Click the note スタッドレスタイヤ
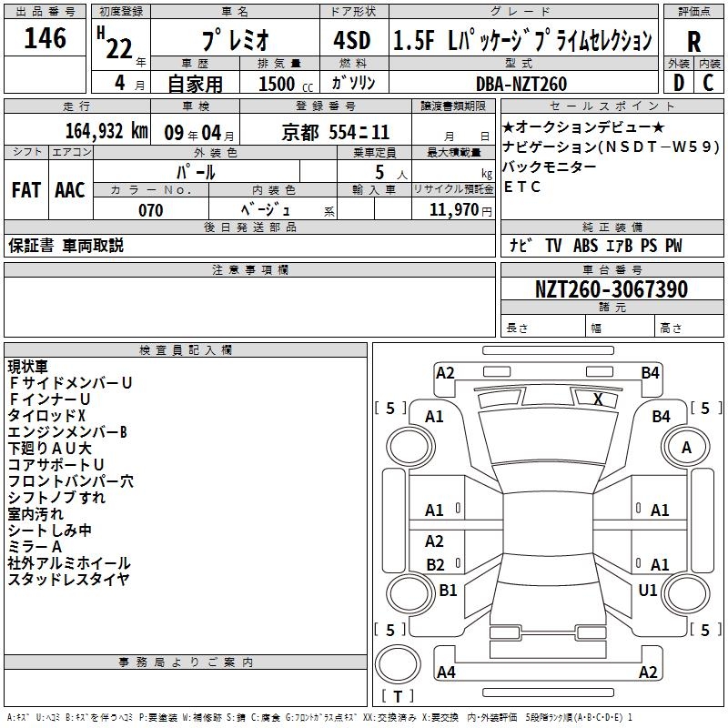Viewport: 728px width, 728px height. pyautogui.click(x=69, y=580)
